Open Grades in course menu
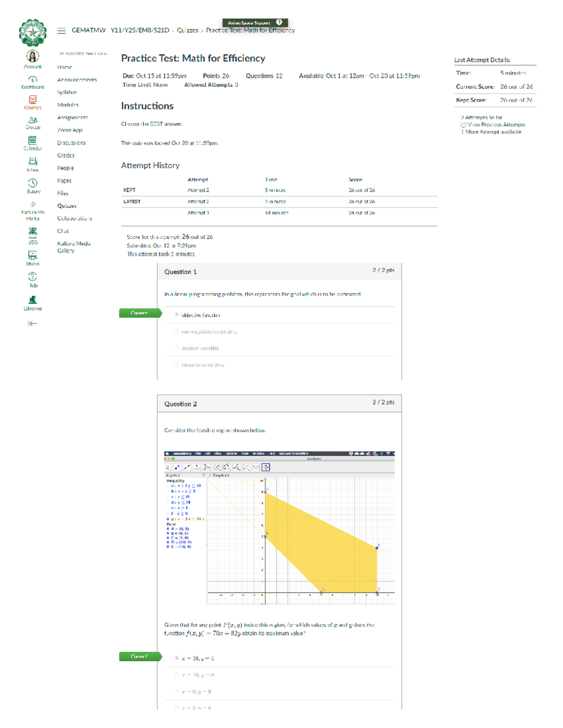The image size is (563, 728). click(x=66, y=155)
